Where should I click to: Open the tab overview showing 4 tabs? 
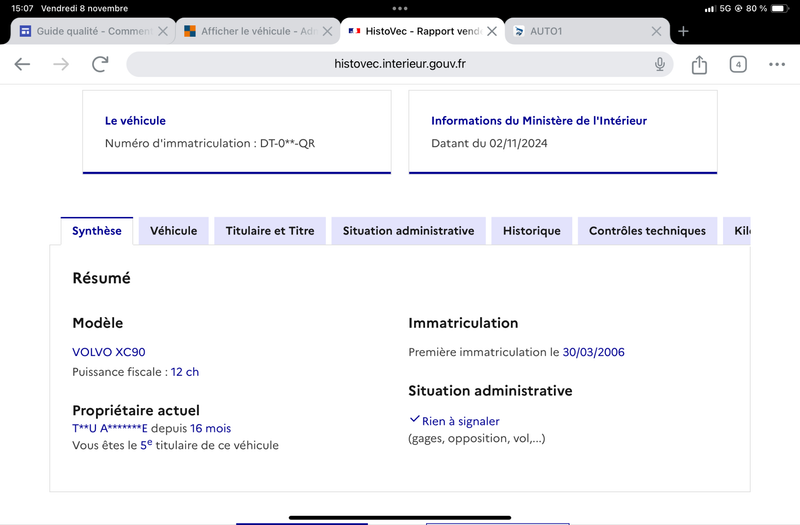coord(738,64)
